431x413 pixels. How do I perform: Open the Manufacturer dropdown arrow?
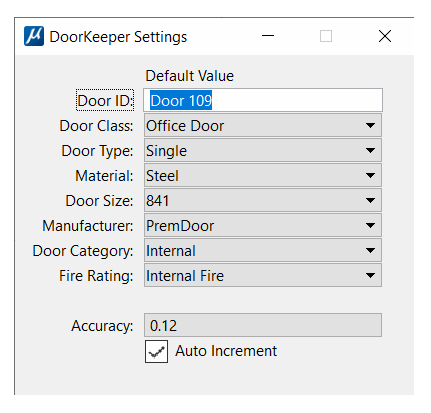click(x=370, y=225)
